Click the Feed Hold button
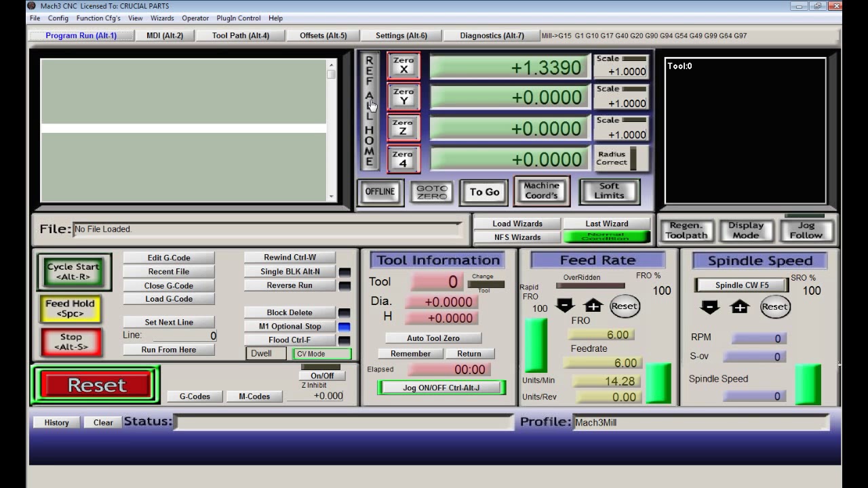This screenshot has width=868, height=488. pyautogui.click(x=71, y=308)
